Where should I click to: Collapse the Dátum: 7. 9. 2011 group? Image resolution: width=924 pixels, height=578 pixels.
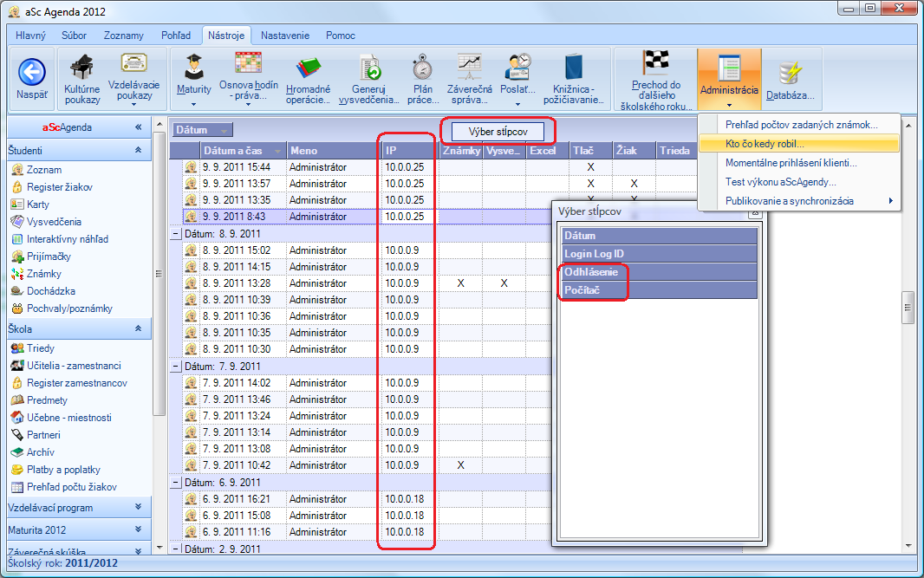pyautogui.click(x=176, y=367)
